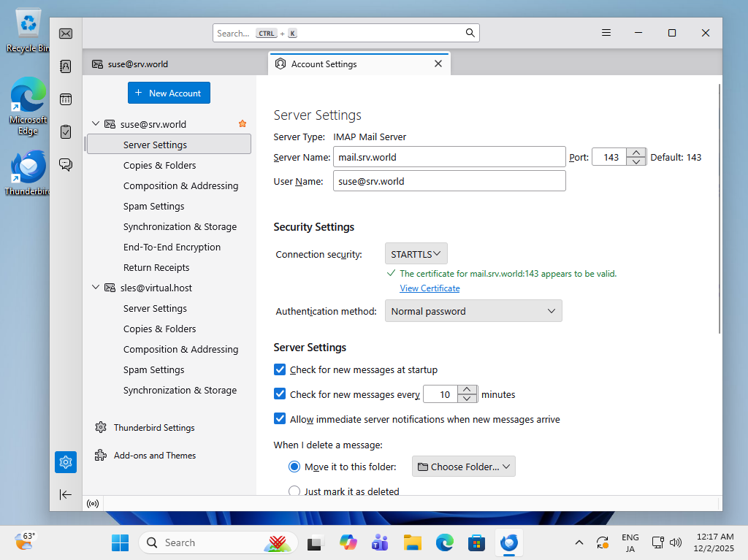Toggle Allow immediate server notifications checkbox
Viewport: 748px width, 560px height.
point(280,419)
